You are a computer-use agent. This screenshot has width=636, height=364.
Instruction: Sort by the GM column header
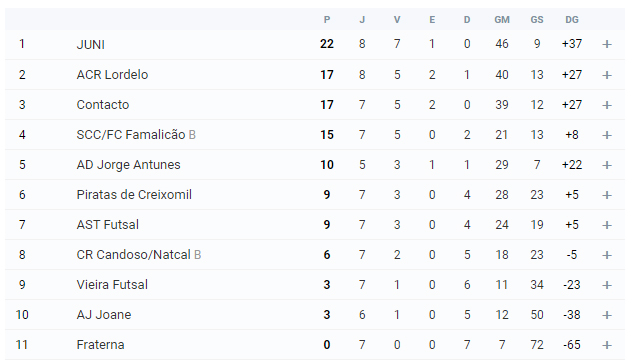[502, 20]
